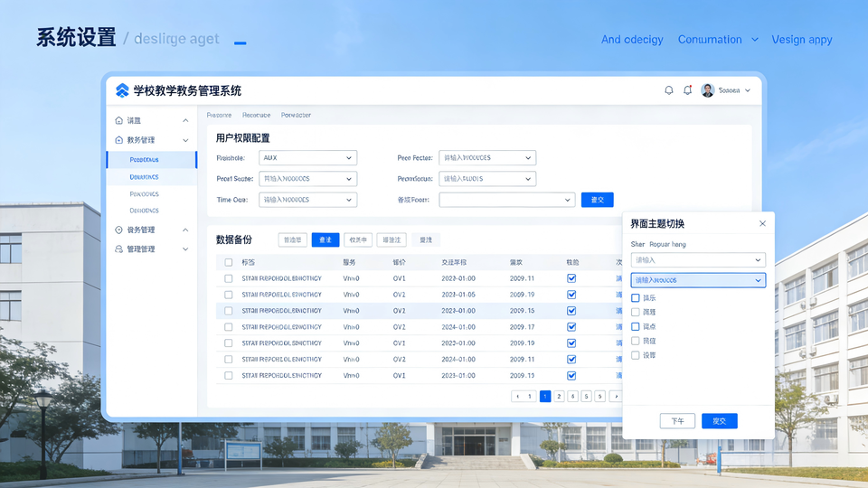The image size is (868, 488).
Task: Click the user avatar photo in header
Action: pyautogui.click(x=708, y=90)
